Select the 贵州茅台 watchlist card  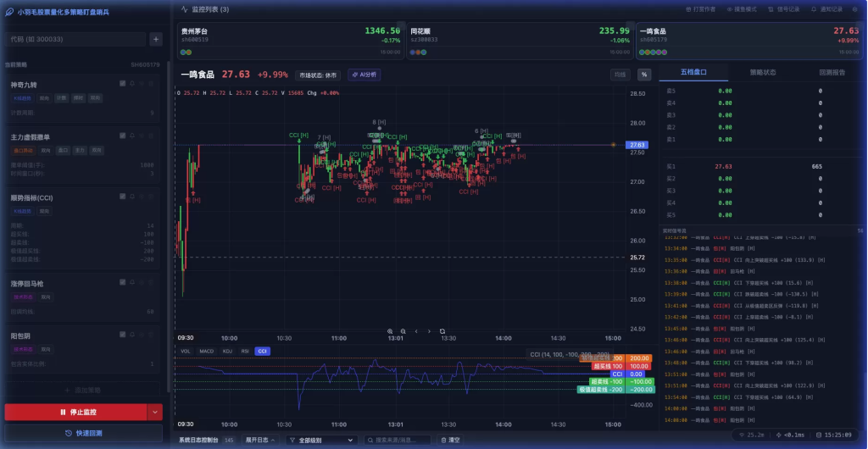291,41
